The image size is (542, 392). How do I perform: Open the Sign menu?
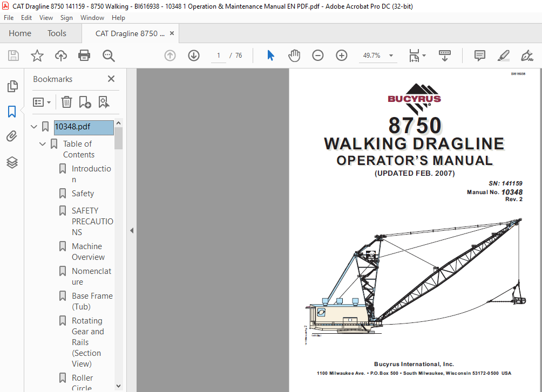66,18
